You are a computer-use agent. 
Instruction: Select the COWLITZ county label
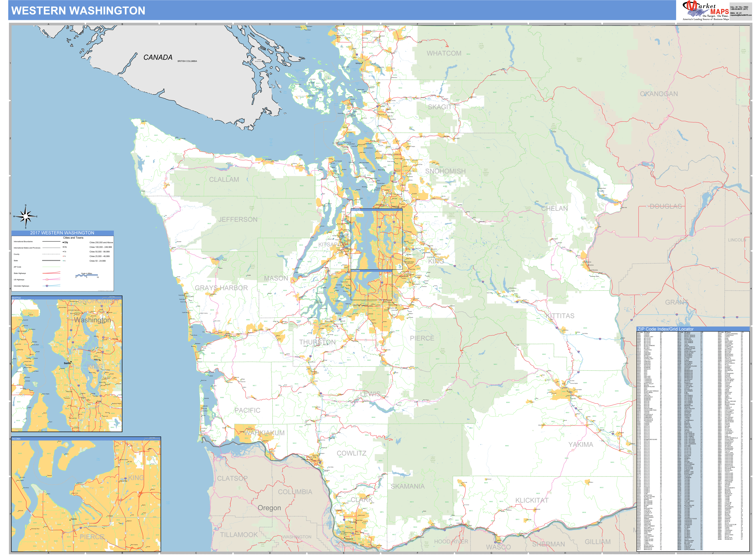(351, 453)
